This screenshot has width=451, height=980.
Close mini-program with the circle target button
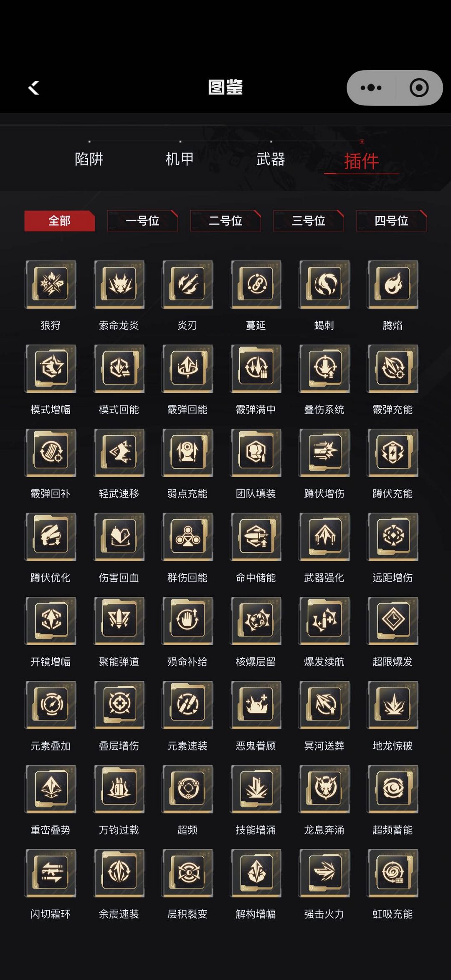tap(419, 88)
